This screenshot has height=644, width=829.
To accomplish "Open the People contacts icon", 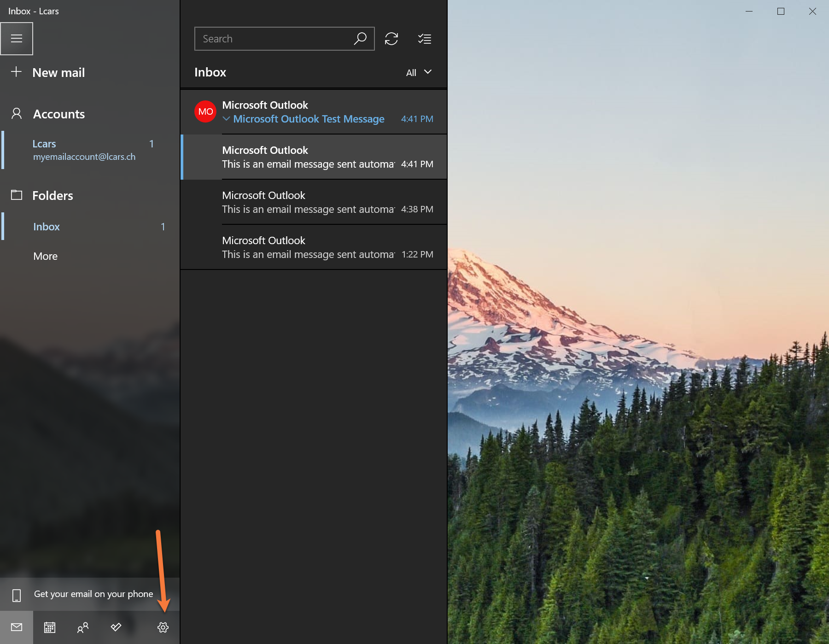I will pyautogui.click(x=83, y=627).
